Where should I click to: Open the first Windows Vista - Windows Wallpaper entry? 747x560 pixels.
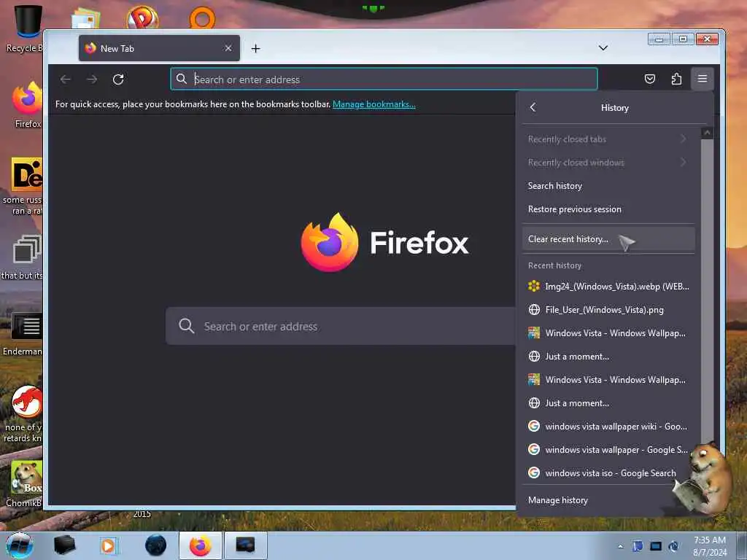point(608,332)
